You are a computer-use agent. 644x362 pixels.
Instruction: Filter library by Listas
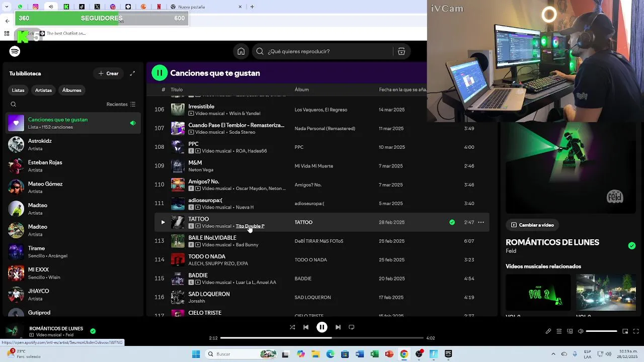point(18,90)
